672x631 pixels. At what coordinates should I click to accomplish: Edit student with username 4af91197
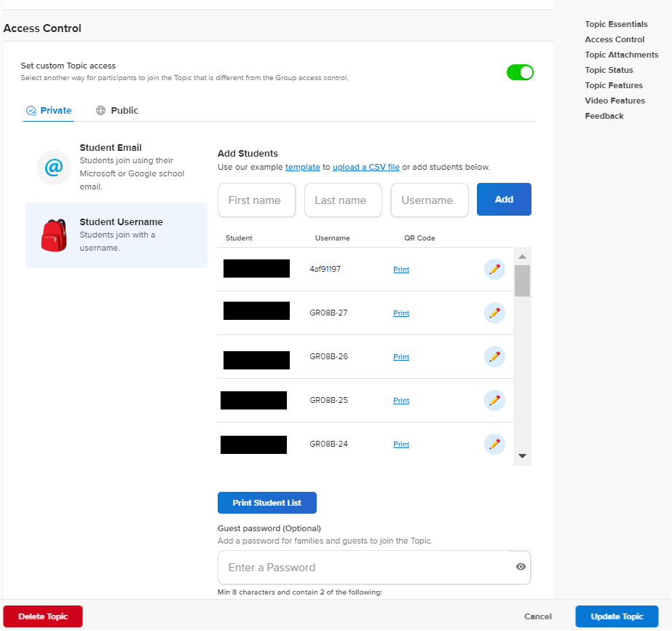coord(494,270)
